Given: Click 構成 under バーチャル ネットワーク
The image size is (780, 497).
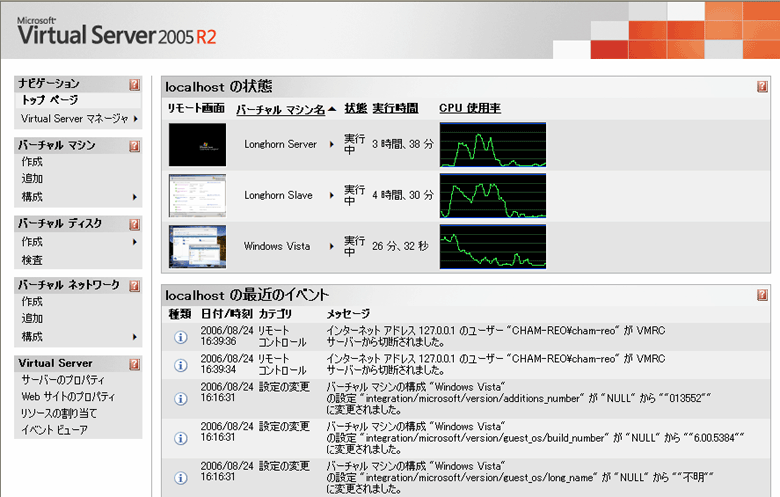Looking at the screenshot, I should point(32,337).
